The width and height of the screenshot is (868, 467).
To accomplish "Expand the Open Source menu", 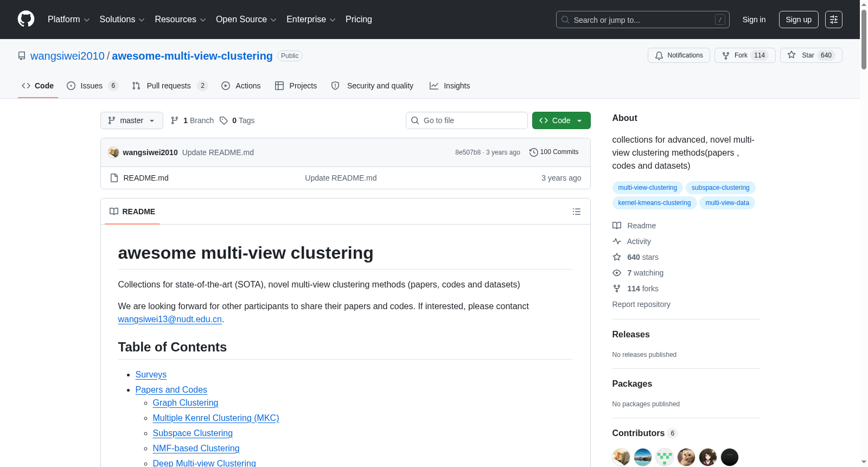I will point(246,20).
